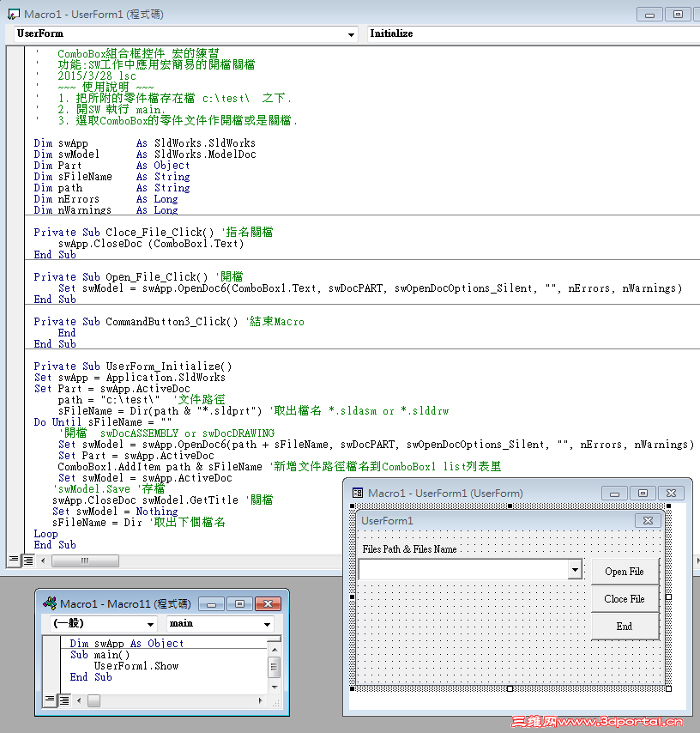The image size is (700, 733).
Task: Click the 'Dim nWarnings As Long' declaration
Action: [x=106, y=210]
